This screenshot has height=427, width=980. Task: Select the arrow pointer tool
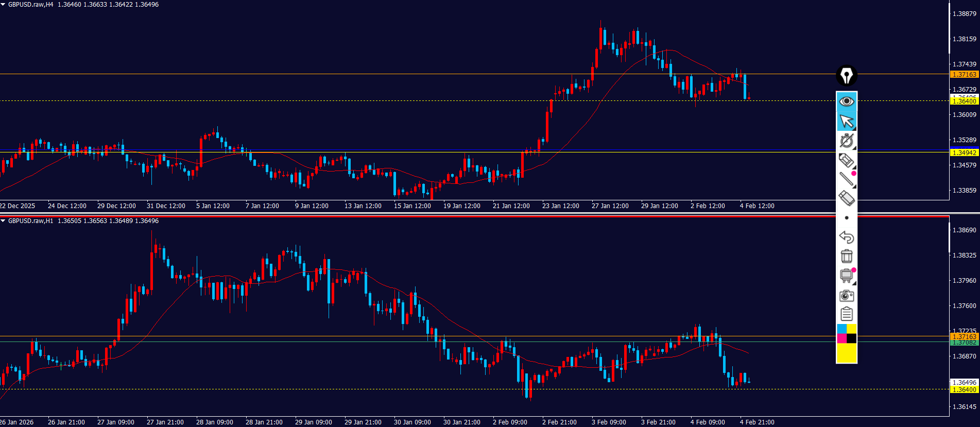click(847, 121)
